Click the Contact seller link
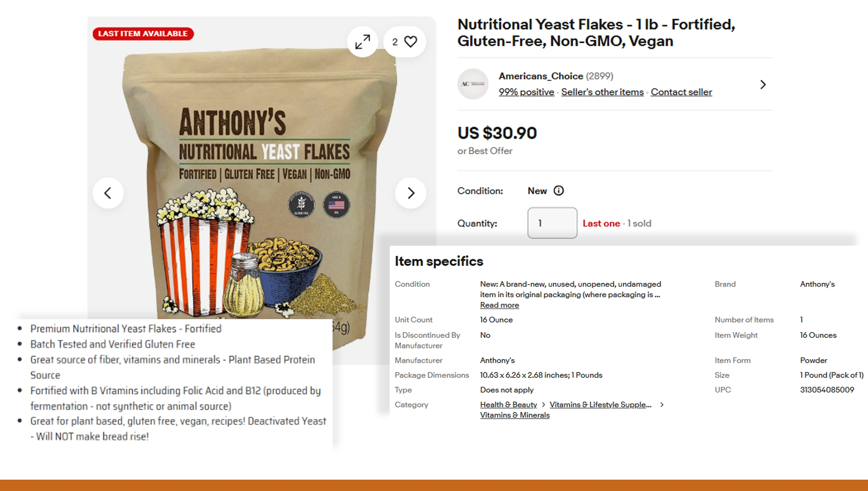The image size is (868, 491). [x=681, y=92]
